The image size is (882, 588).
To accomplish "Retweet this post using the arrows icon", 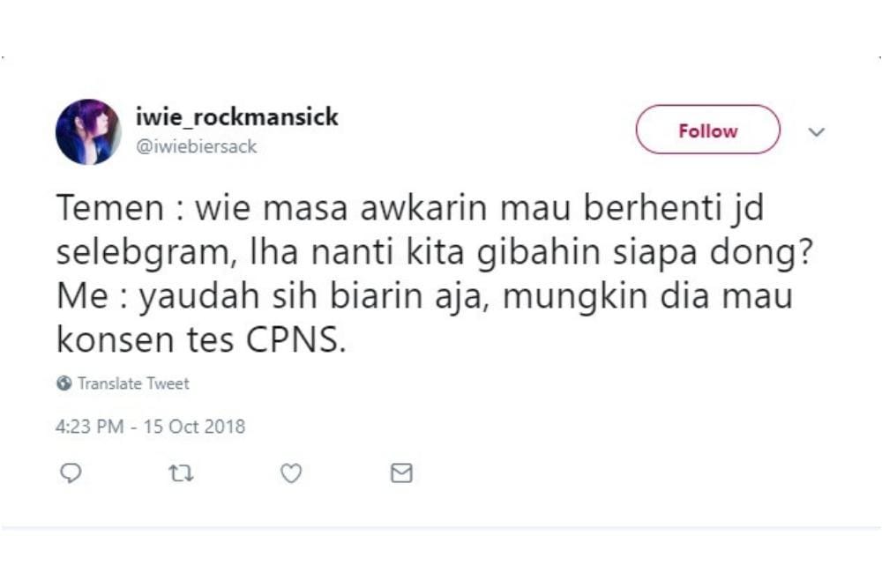I will click(181, 473).
